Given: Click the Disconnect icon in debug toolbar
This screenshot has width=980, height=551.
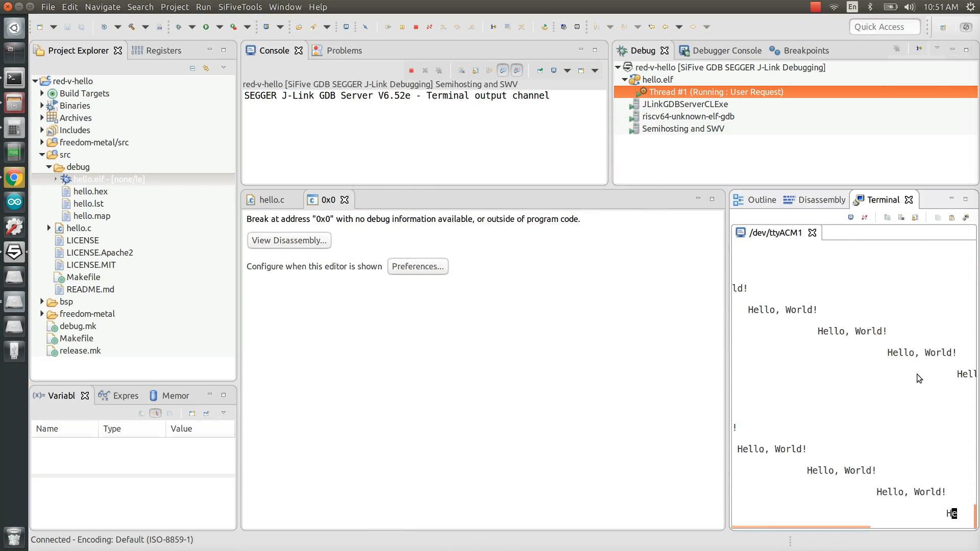Looking at the screenshot, I should (x=429, y=27).
